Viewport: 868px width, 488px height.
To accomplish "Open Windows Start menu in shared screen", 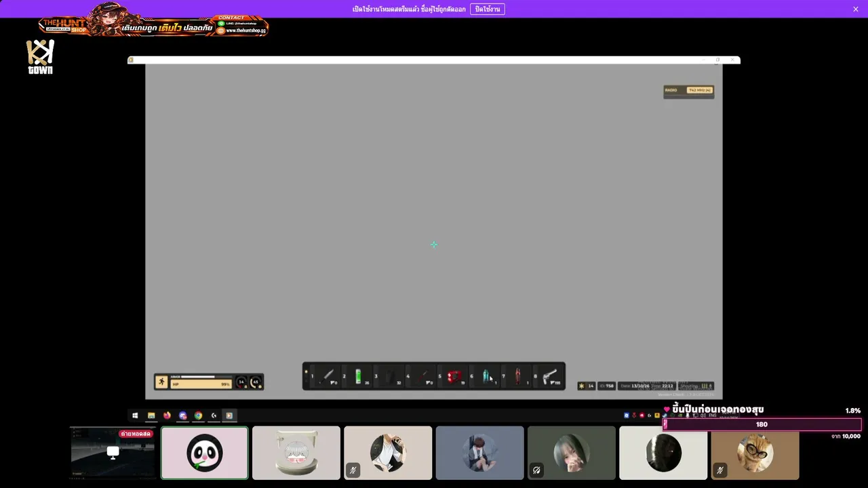I will (x=135, y=415).
